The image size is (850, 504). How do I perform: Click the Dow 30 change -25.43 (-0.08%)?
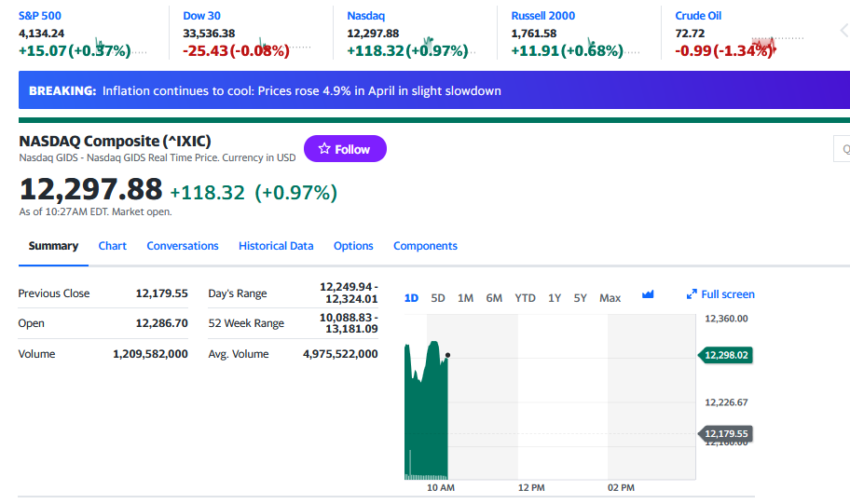[x=236, y=51]
